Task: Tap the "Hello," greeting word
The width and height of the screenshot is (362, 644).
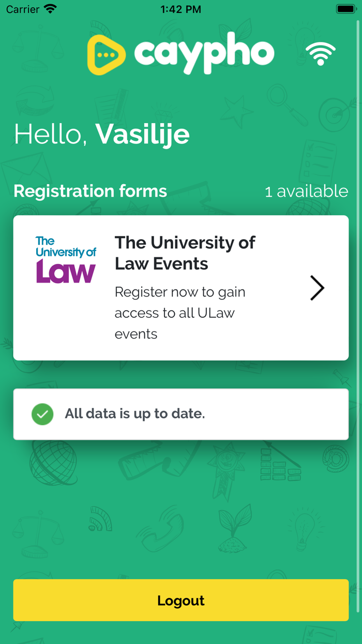Action: (51, 134)
